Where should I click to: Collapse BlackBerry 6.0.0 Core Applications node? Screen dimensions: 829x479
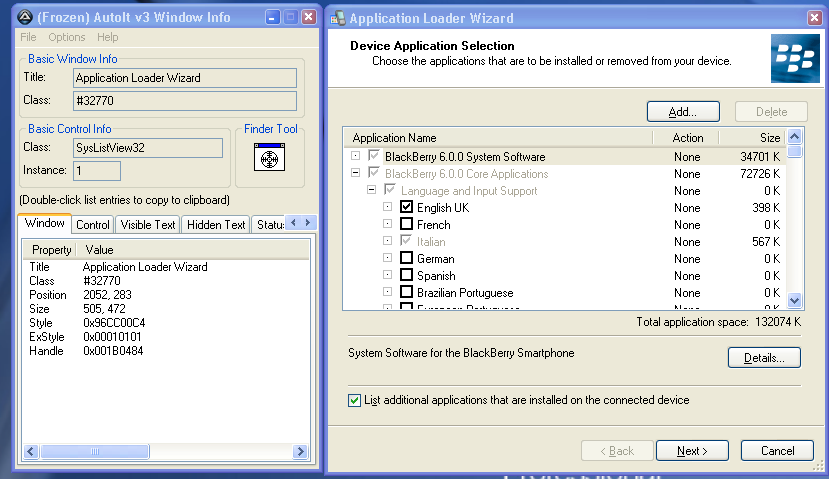pos(355,173)
